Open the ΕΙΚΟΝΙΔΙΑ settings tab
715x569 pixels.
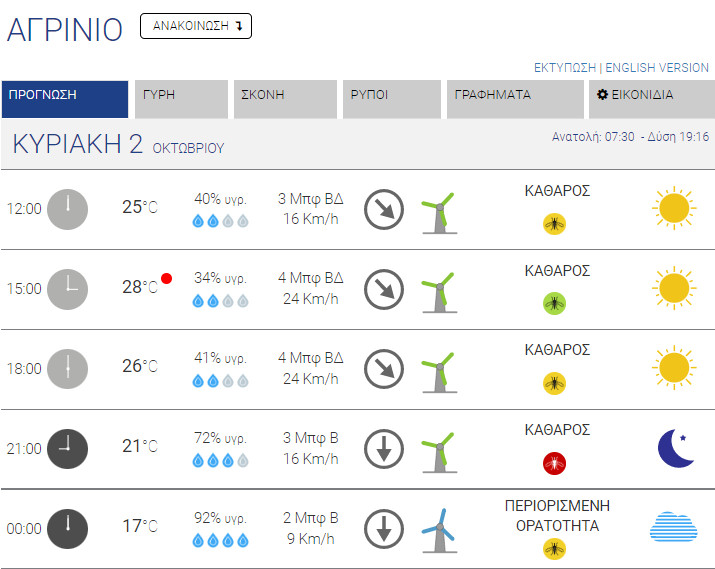(x=648, y=95)
